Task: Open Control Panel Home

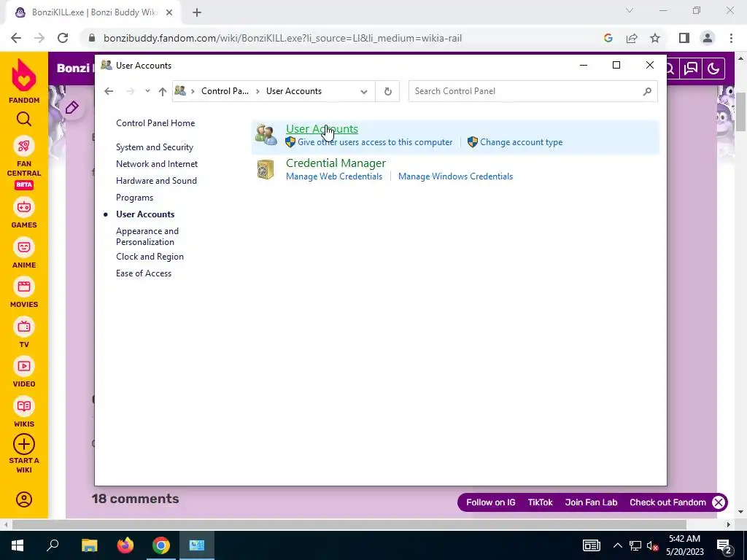Action: 155,122
